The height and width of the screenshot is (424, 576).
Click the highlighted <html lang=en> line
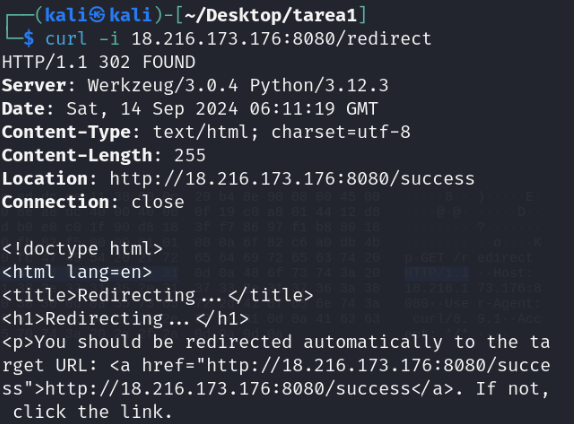tap(77, 273)
